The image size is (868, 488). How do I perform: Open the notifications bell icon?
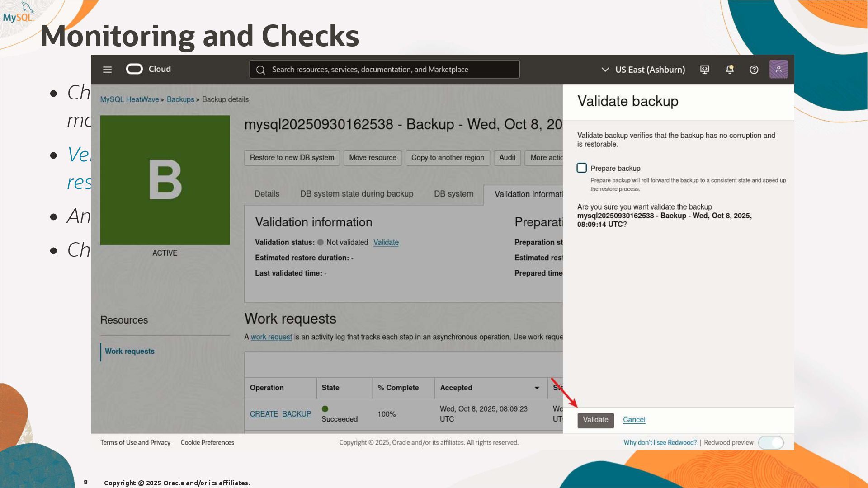[729, 70]
